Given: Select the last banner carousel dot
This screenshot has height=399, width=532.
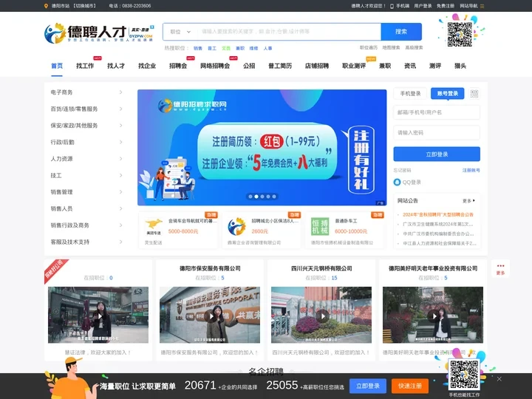Looking at the screenshot, I should [x=274, y=197].
